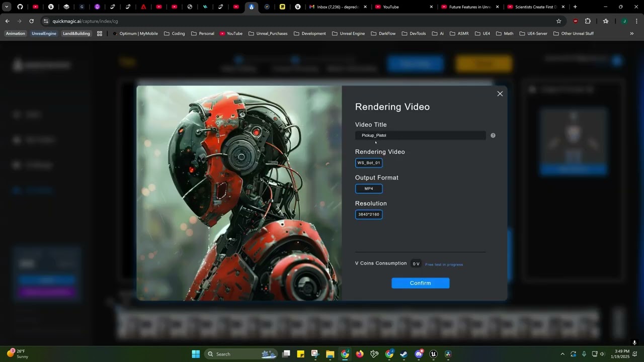Reload the page with the refresh icon
The image size is (644, 362).
point(31,21)
